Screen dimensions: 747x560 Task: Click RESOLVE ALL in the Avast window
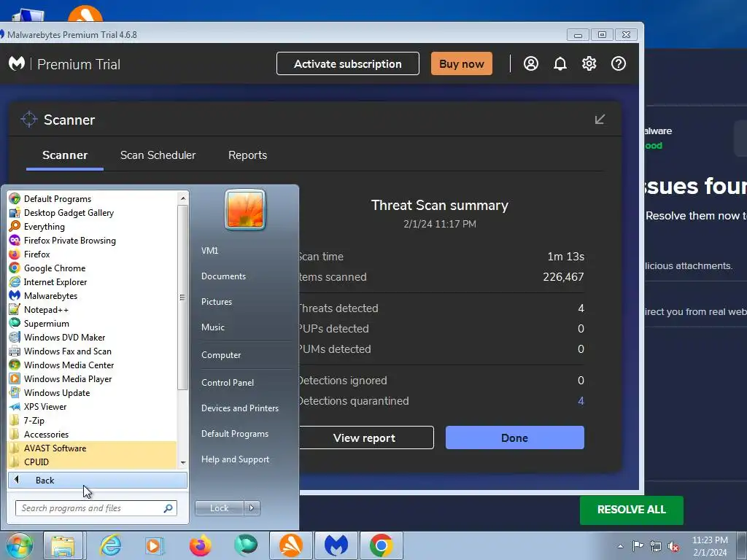pyautogui.click(x=631, y=510)
